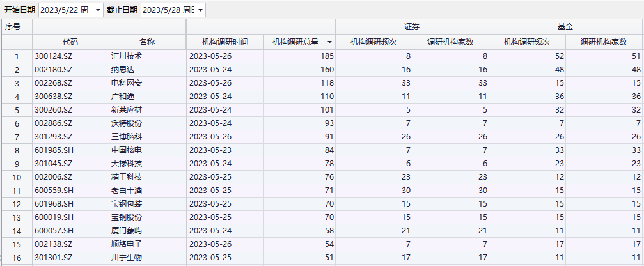Click 机构调研频次 header under 证券
The height and width of the screenshot is (266, 644).
[373, 42]
